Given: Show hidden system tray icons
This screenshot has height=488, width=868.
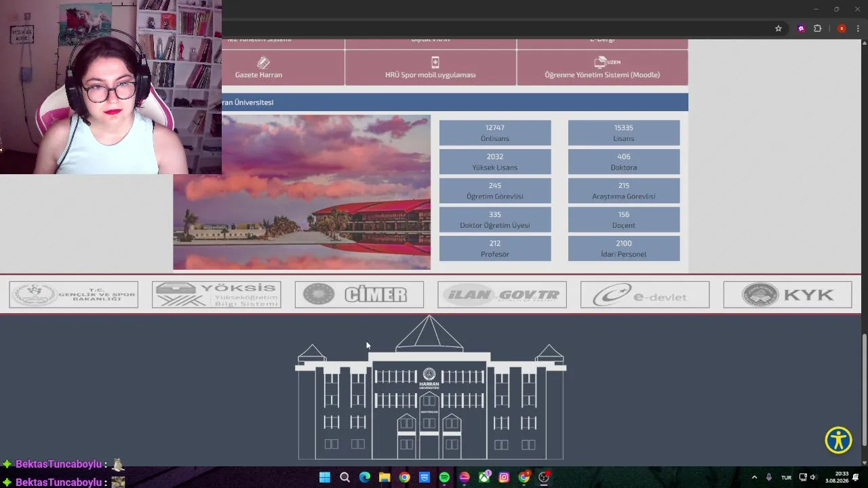Looking at the screenshot, I should coord(754,477).
